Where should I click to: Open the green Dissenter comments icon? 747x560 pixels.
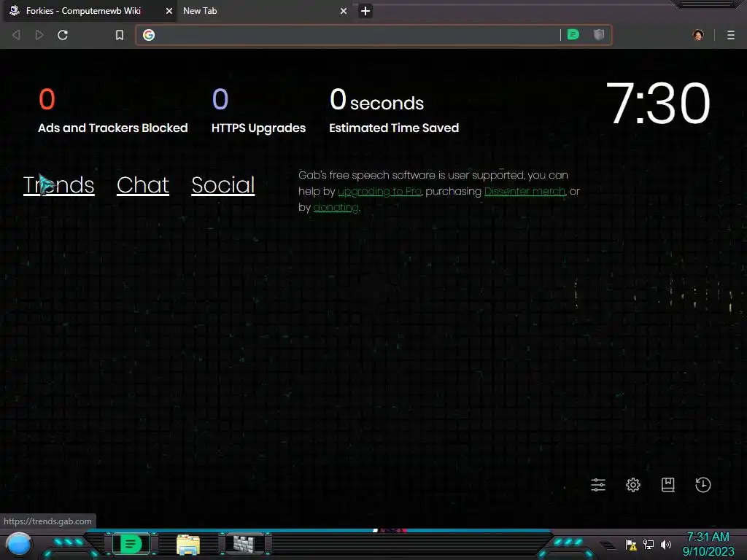tap(573, 34)
